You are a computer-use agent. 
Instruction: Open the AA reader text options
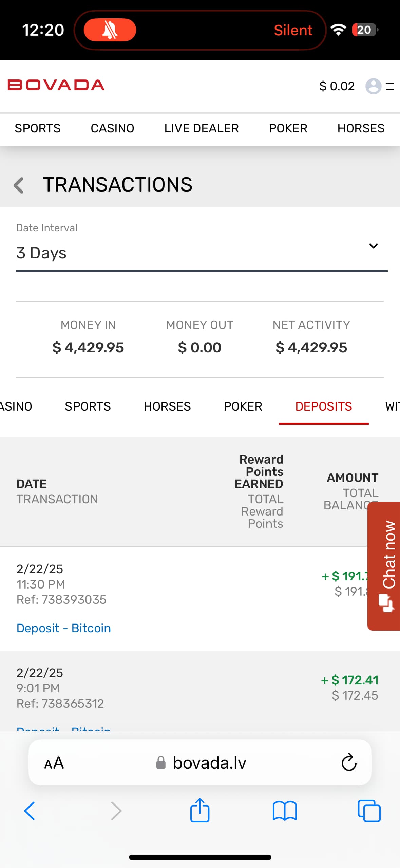(54, 763)
